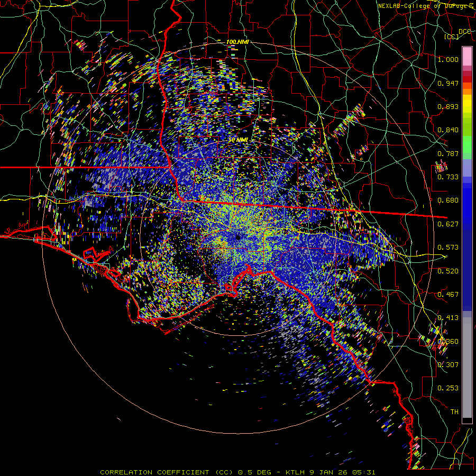Click the 0.253 scale value
This screenshot has width=476, height=476.
tap(448, 388)
